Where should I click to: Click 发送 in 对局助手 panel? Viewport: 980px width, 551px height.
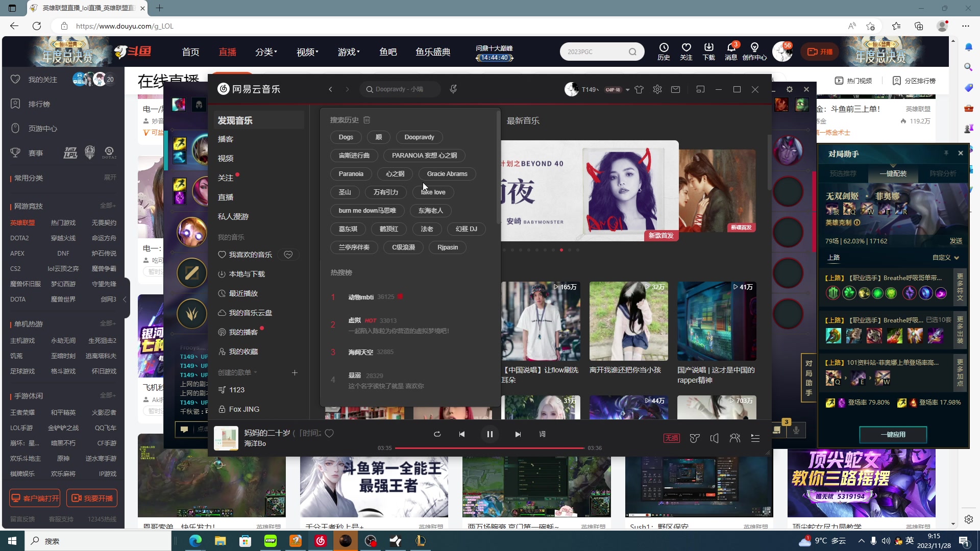(955, 241)
